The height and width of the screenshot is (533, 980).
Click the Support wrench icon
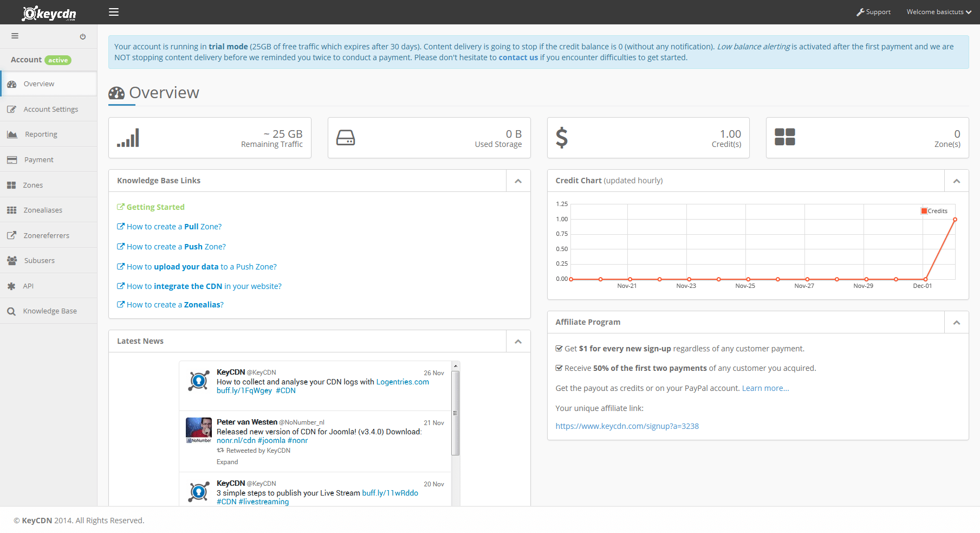860,12
